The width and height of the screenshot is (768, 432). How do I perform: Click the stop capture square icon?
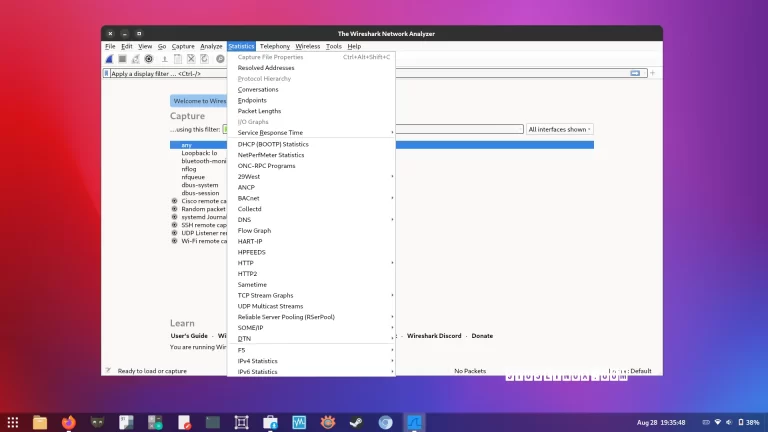[122, 59]
